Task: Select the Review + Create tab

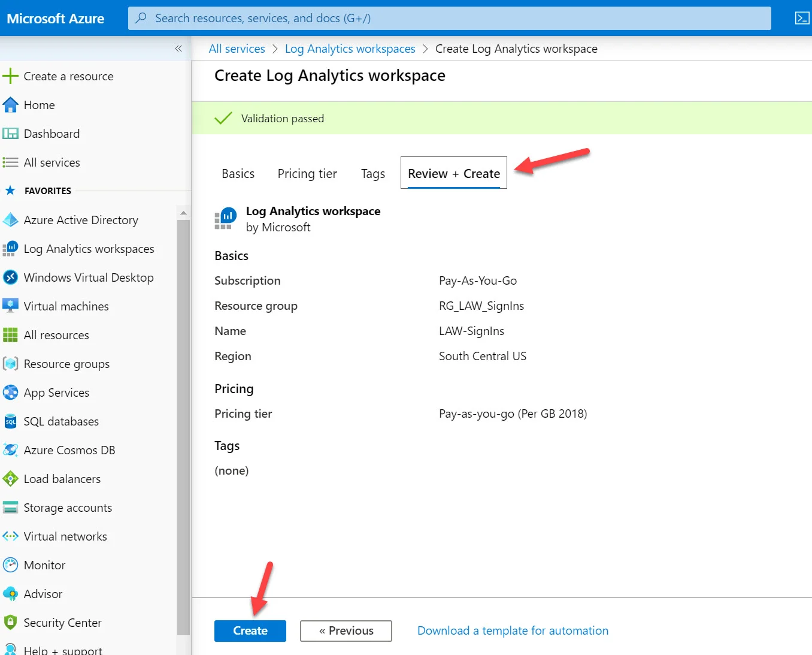Action: pos(454,173)
